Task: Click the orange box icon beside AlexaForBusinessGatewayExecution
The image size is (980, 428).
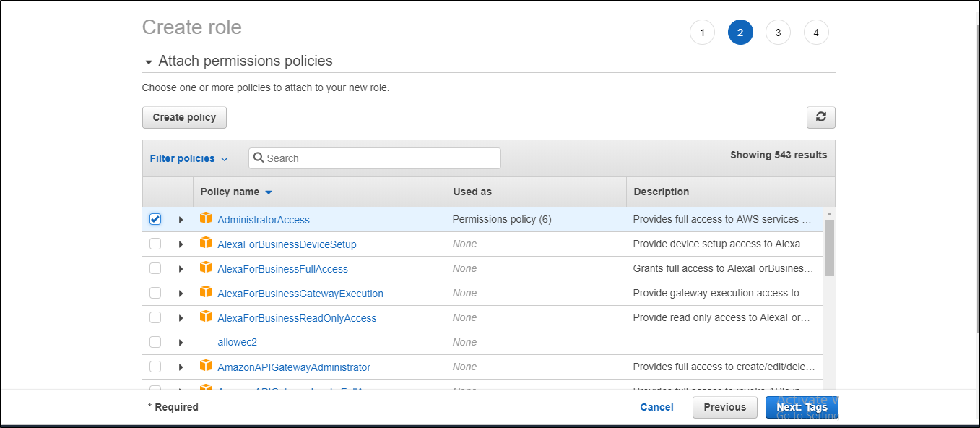Action: tap(206, 292)
